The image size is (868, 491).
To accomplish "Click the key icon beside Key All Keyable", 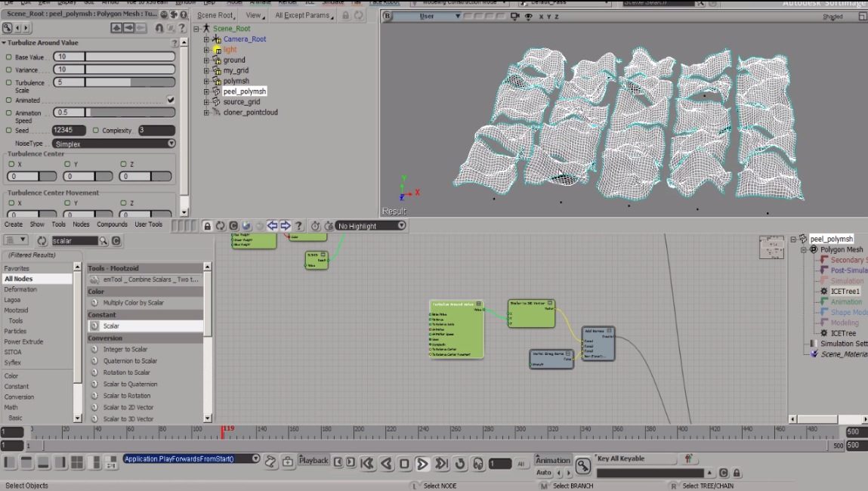I will coord(583,465).
